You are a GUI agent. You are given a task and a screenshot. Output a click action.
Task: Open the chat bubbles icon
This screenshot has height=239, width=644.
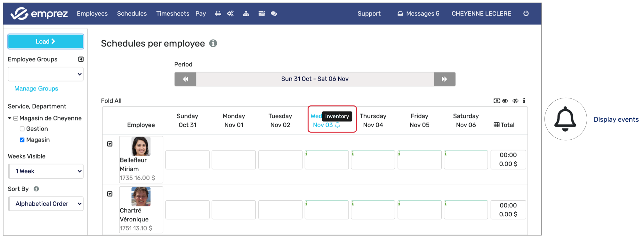tap(274, 13)
